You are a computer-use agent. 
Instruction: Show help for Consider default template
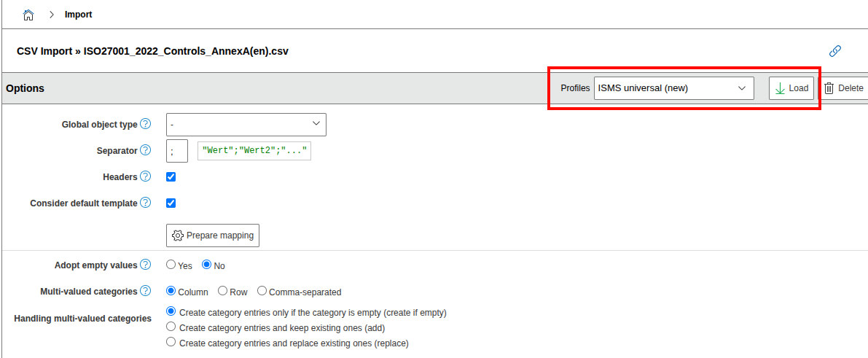tap(146, 203)
